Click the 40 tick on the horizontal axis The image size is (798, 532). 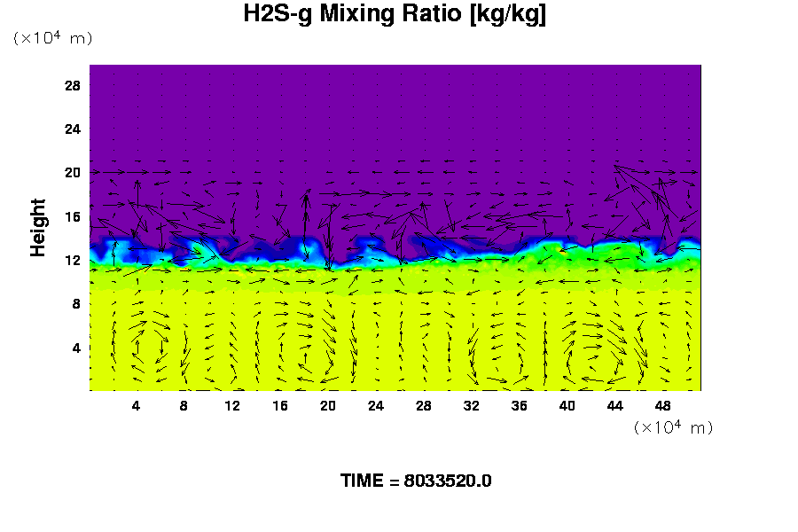(x=567, y=405)
